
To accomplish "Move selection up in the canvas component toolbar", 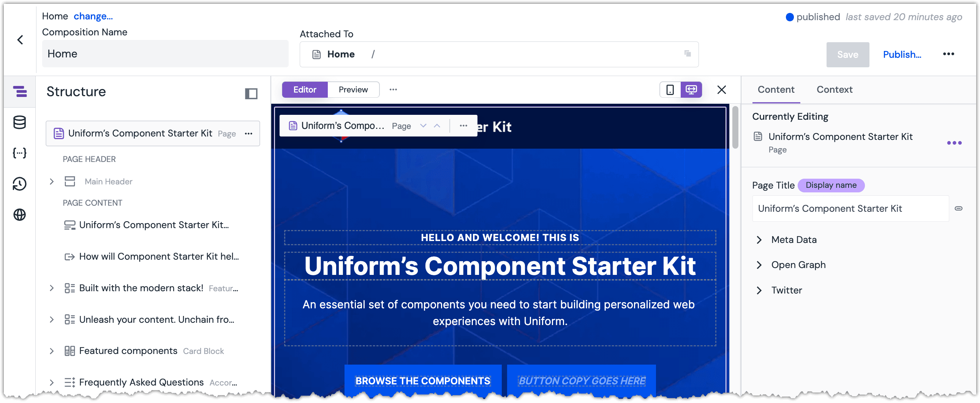I will point(437,126).
